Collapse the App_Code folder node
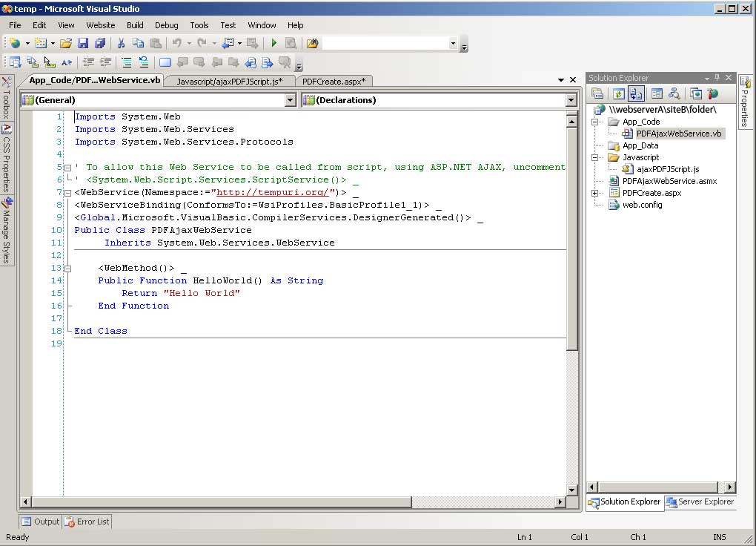Screen dimensions: 756x546 click(x=595, y=122)
